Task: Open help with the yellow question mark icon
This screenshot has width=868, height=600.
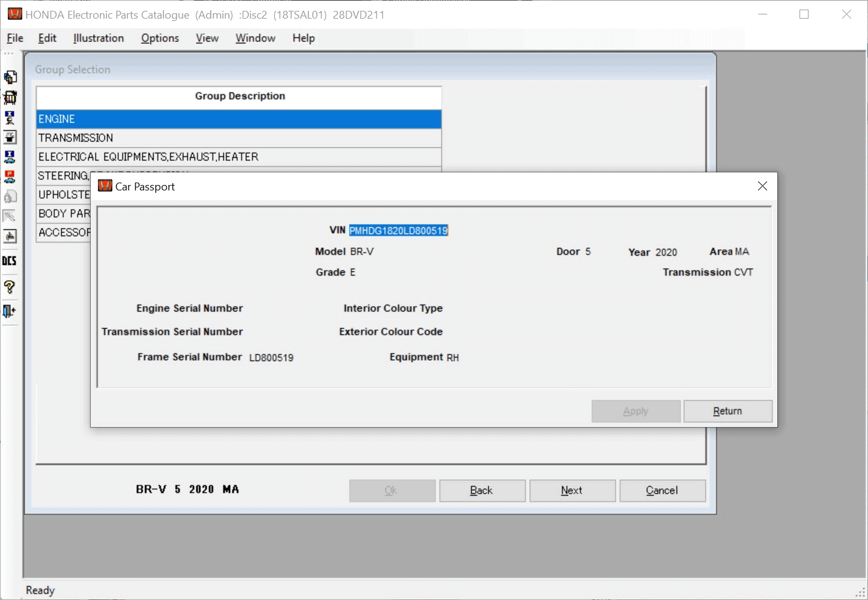Action: [x=10, y=287]
